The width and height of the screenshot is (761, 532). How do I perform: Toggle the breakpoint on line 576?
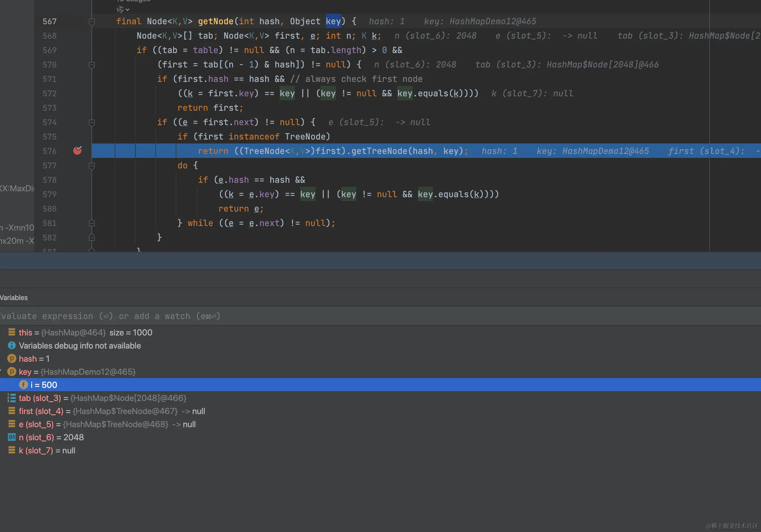(x=77, y=151)
